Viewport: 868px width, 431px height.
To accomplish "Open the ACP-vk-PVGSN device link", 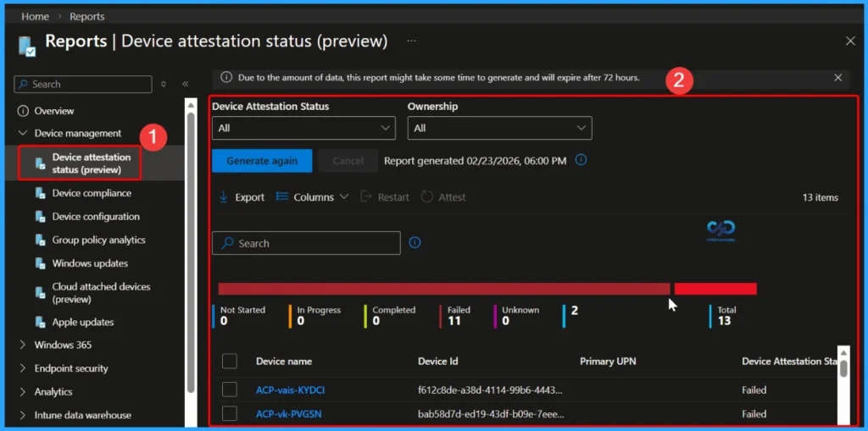I will click(288, 414).
